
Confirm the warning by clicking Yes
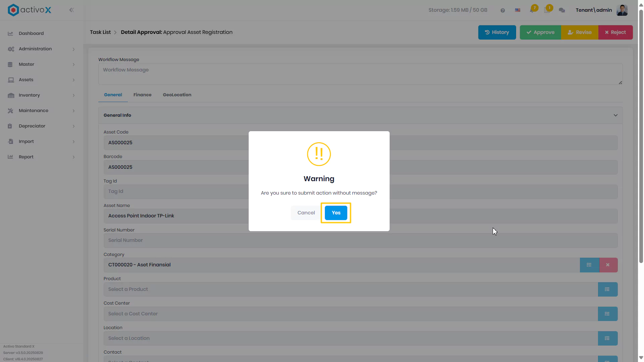(x=336, y=213)
